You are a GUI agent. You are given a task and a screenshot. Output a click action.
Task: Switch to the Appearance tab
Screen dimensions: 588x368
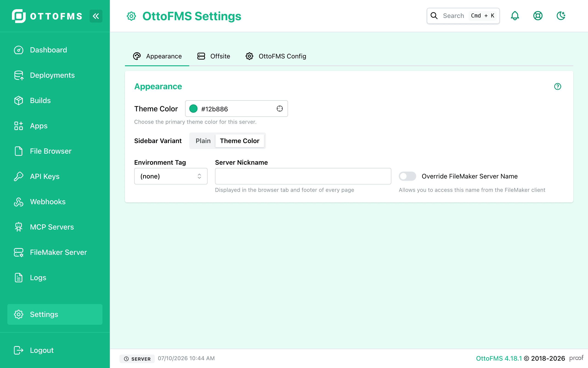(157, 56)
